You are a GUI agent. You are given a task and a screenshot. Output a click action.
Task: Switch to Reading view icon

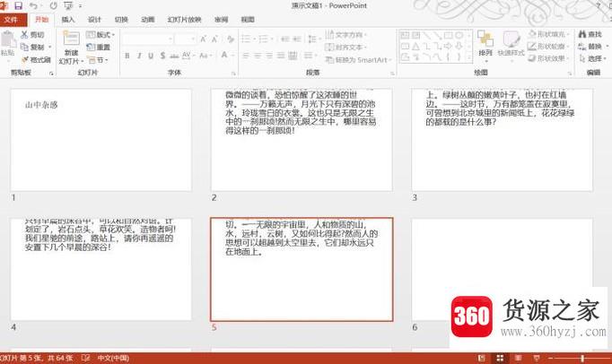tap(518, 358)
